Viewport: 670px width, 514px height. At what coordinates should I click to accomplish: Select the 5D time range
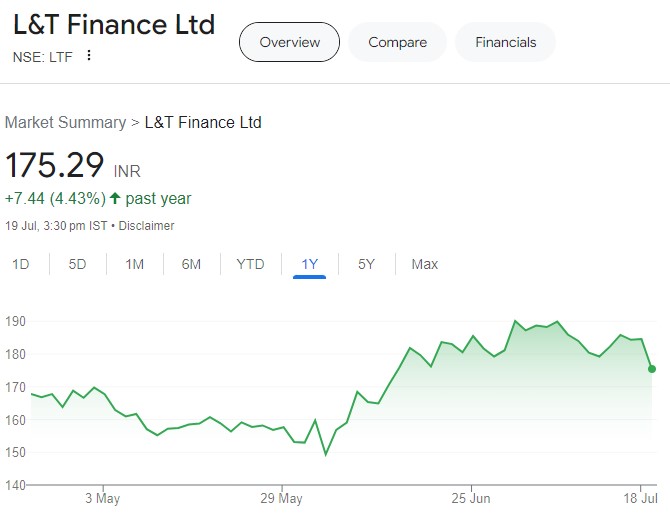pos(77,264)
